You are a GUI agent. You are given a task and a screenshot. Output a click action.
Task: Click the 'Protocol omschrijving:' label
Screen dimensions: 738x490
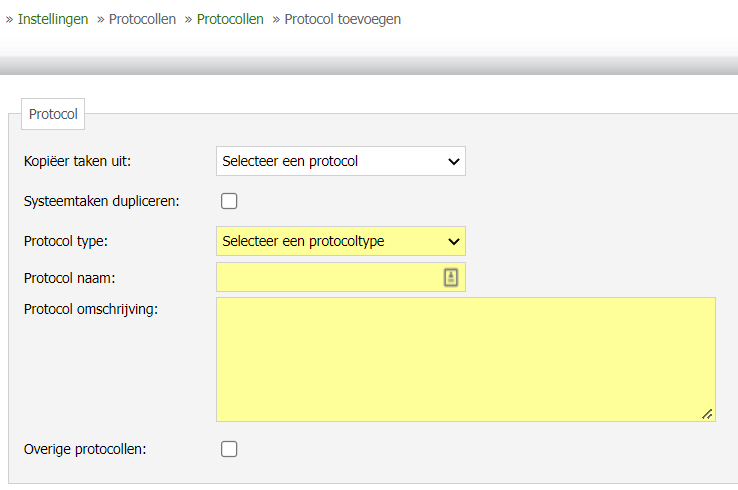91,309
